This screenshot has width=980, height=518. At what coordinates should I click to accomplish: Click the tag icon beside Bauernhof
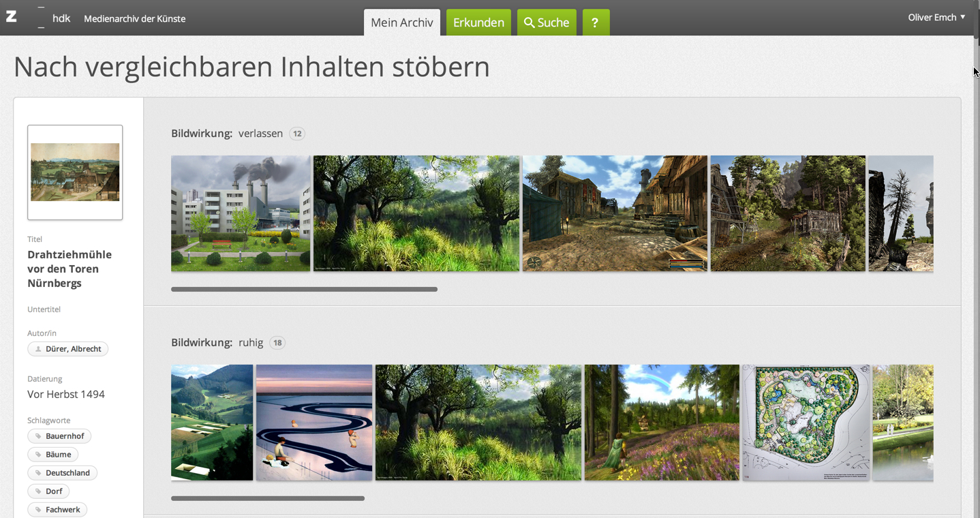click(x=38, y=436)
